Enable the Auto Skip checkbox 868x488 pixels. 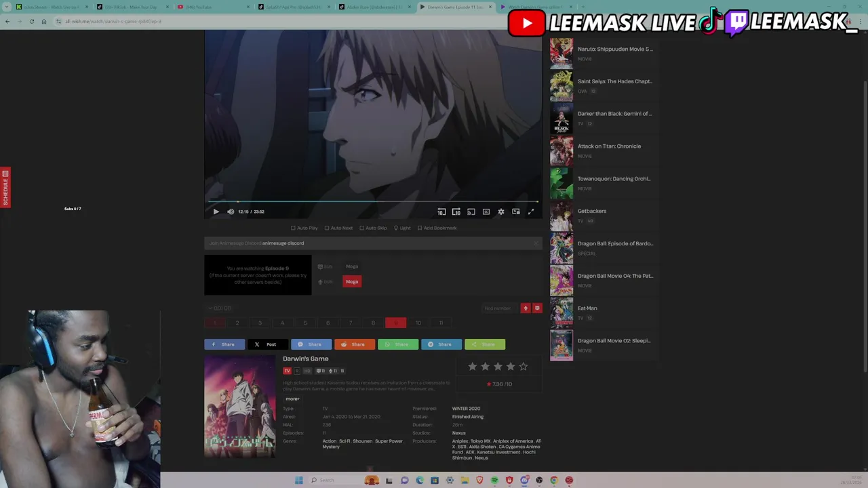coord(373,228)
